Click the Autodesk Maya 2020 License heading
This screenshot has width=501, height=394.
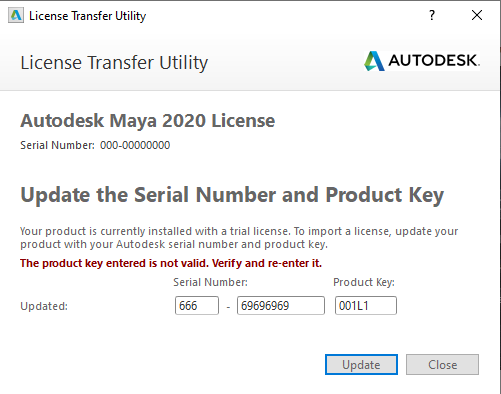[148, 120]
